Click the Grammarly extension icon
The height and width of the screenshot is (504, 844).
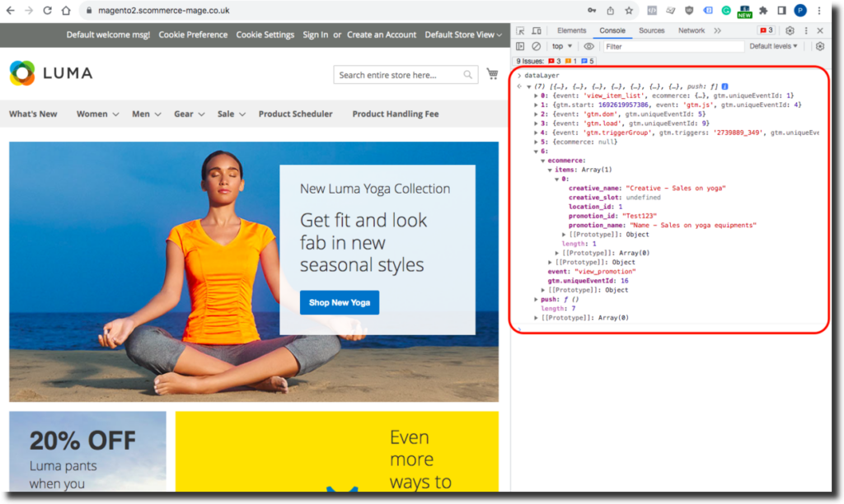[726, 11]
